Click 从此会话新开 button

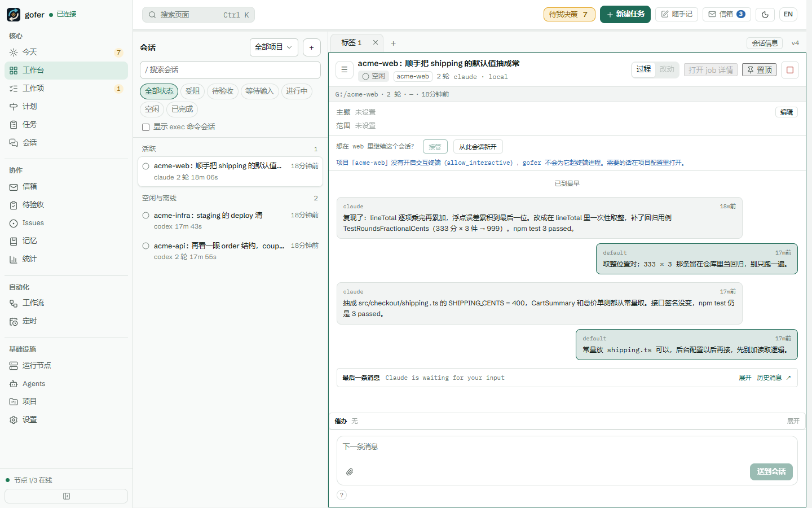click(478, 147)
